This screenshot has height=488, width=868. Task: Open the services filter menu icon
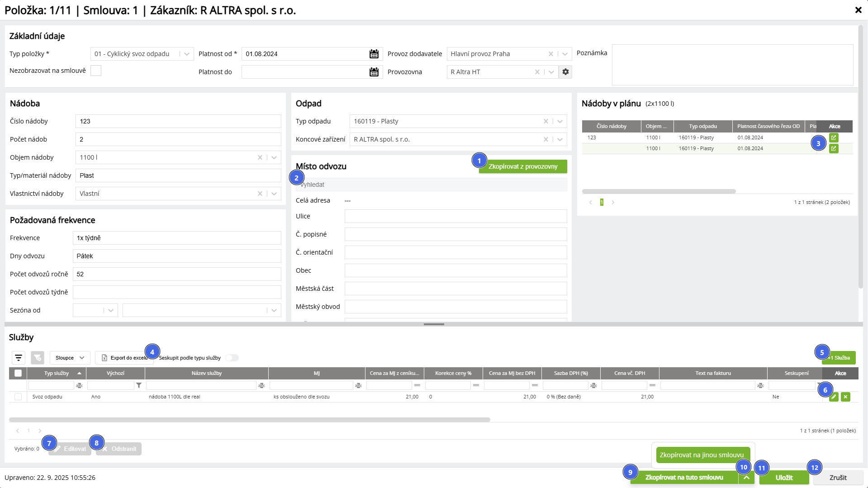[x=19, y=358]
